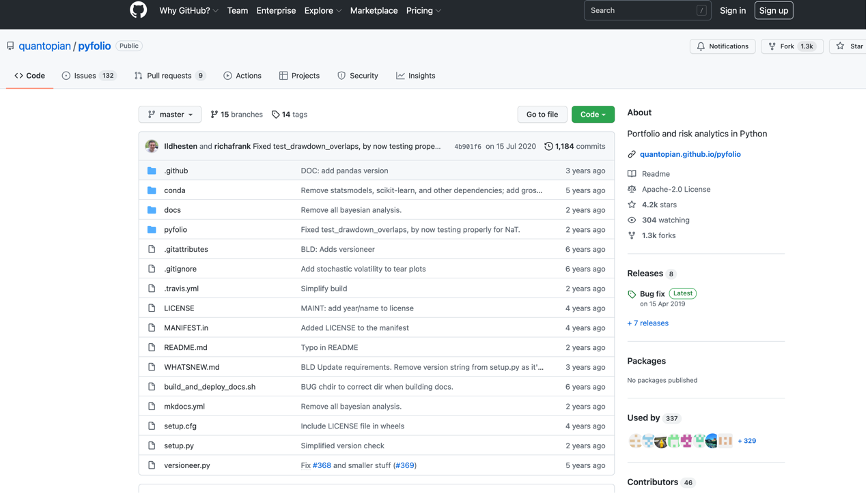Click lldhesten's avatar in commit header
Image resolution: width=868 pixels, height=496 pixels.
click(x=152, y=147)
